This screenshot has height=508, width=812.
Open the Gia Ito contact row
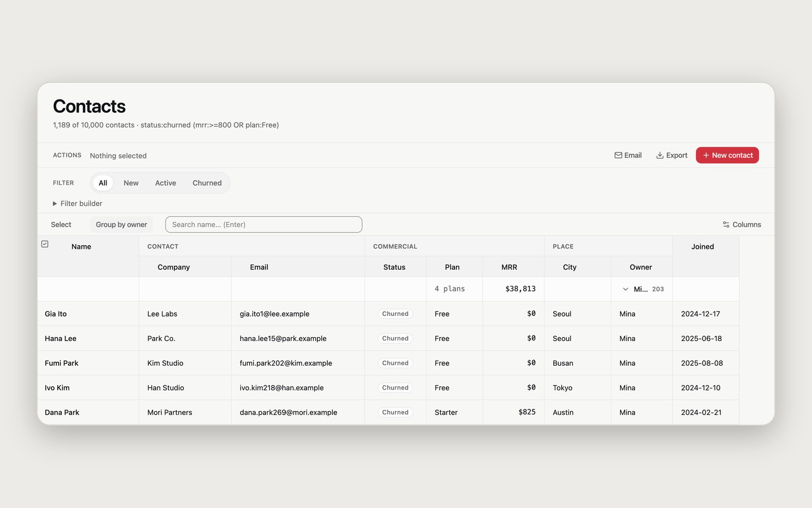388,314
